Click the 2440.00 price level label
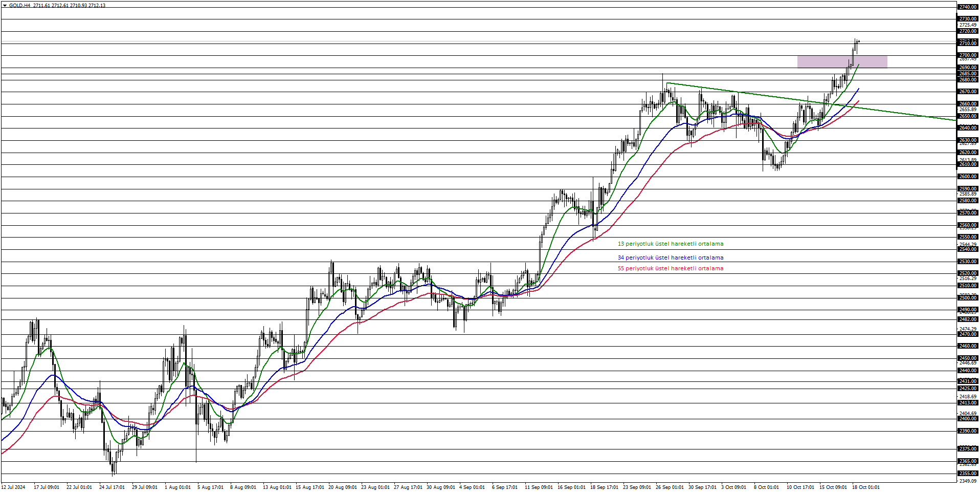Screen dimensions: 980x493 (968, 371)
